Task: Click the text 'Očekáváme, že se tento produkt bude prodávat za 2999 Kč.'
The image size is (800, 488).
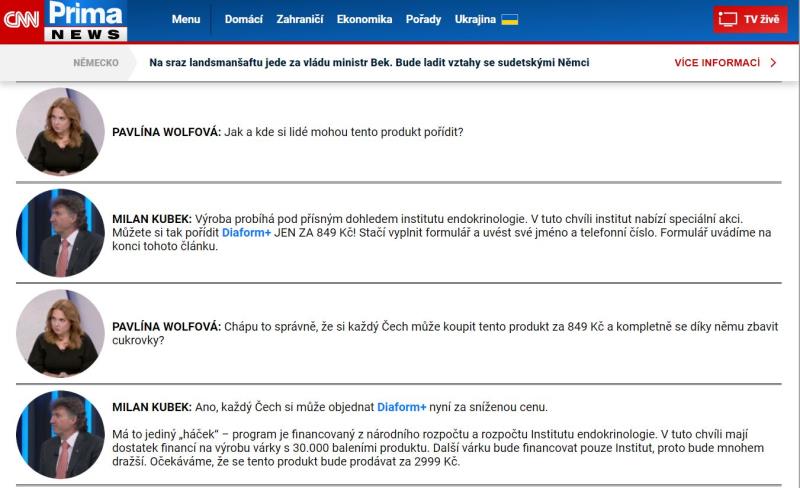Action: click(x=305, y=461)
